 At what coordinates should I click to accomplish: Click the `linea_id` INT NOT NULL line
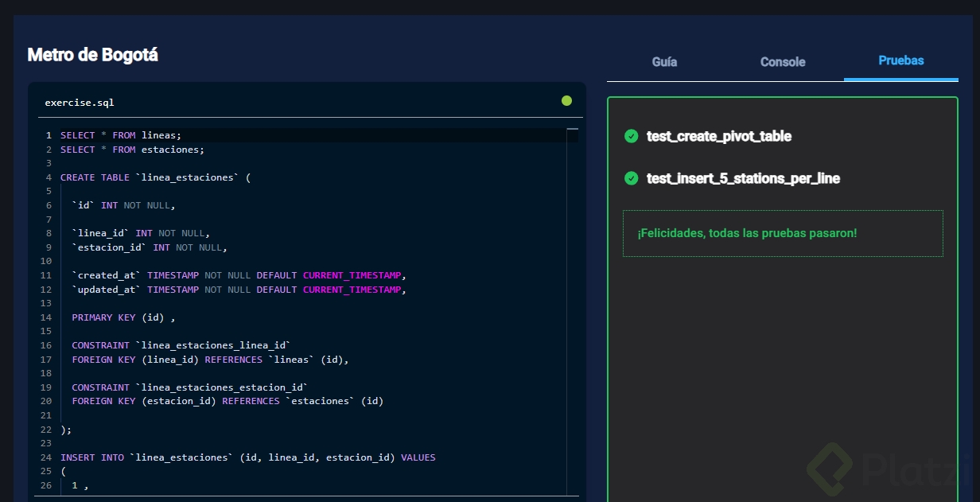click(141, 233)
